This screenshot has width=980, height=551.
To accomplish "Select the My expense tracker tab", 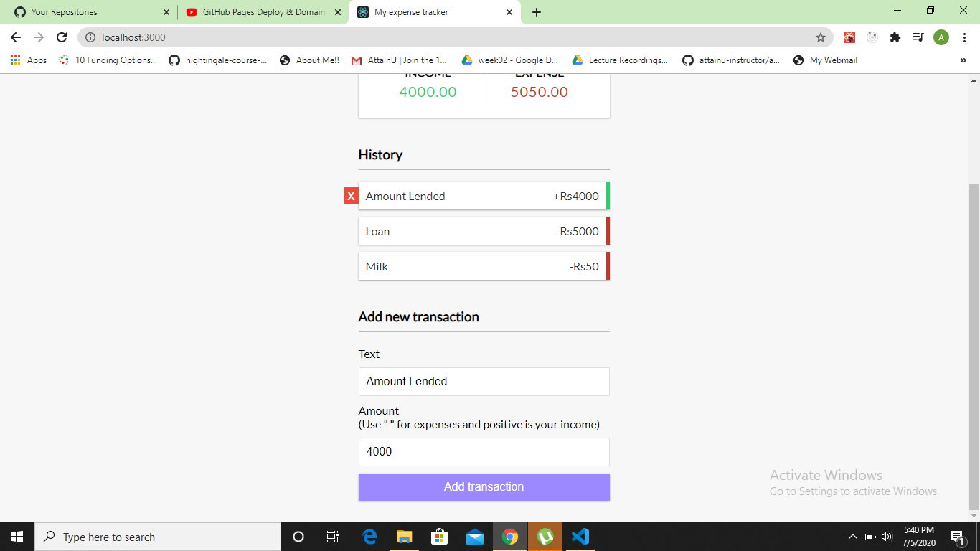I will tap(435, 12).
